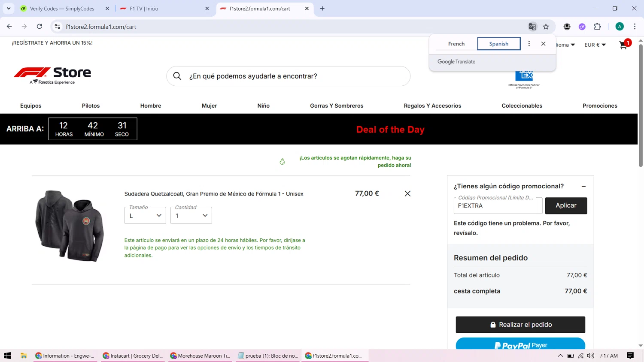The image size is (644, 362).
Task: Collapse the promo code section
Action: coord(583,186)
